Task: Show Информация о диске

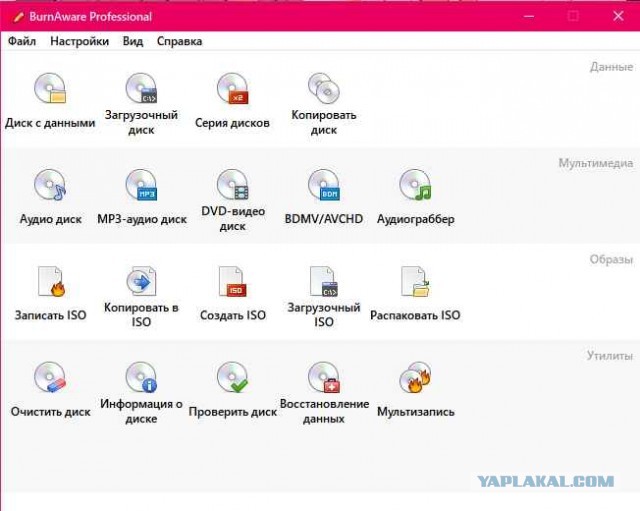Action: point(141,393)
